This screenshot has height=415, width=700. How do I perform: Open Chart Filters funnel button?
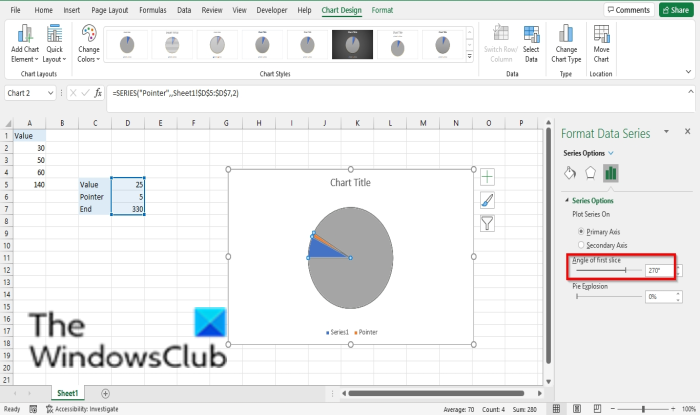pos(487,223)
